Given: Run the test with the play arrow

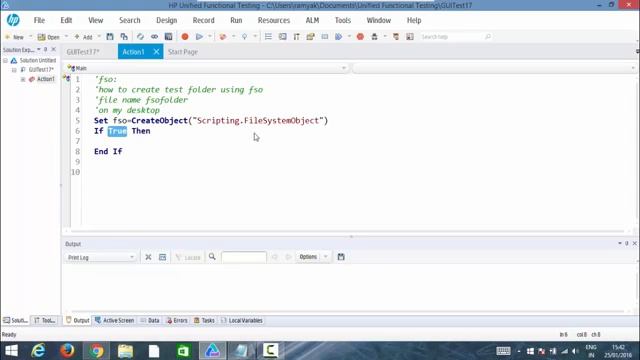Looking at the screenshot, I should (x=199, y=37).
